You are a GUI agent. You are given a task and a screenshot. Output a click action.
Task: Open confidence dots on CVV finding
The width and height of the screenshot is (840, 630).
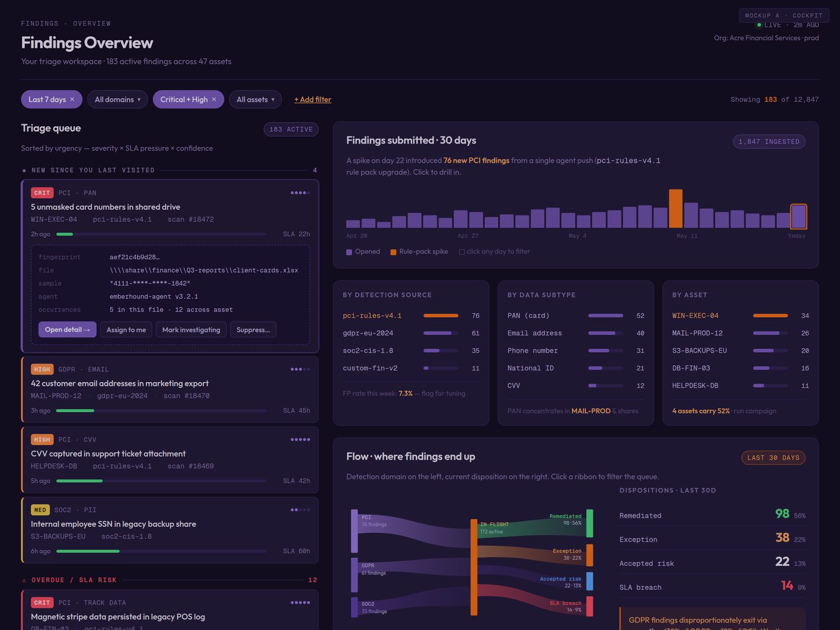click(300, 440)
